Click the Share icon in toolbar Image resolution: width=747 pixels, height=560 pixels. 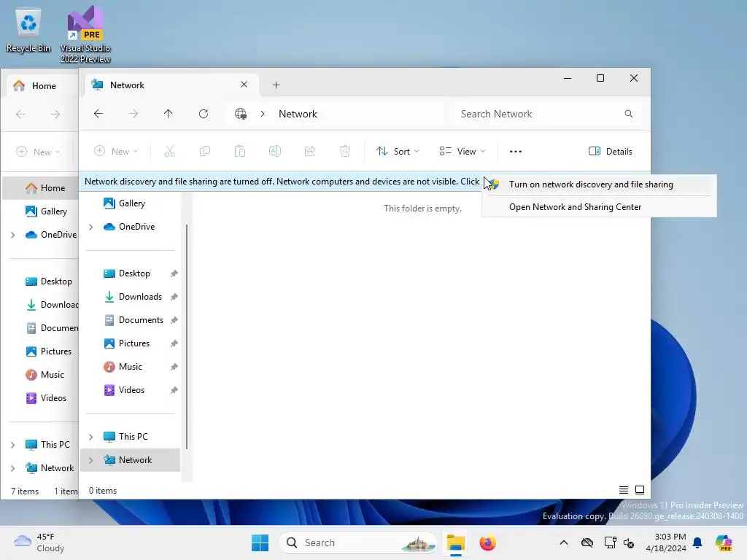[x=309, y=152]
